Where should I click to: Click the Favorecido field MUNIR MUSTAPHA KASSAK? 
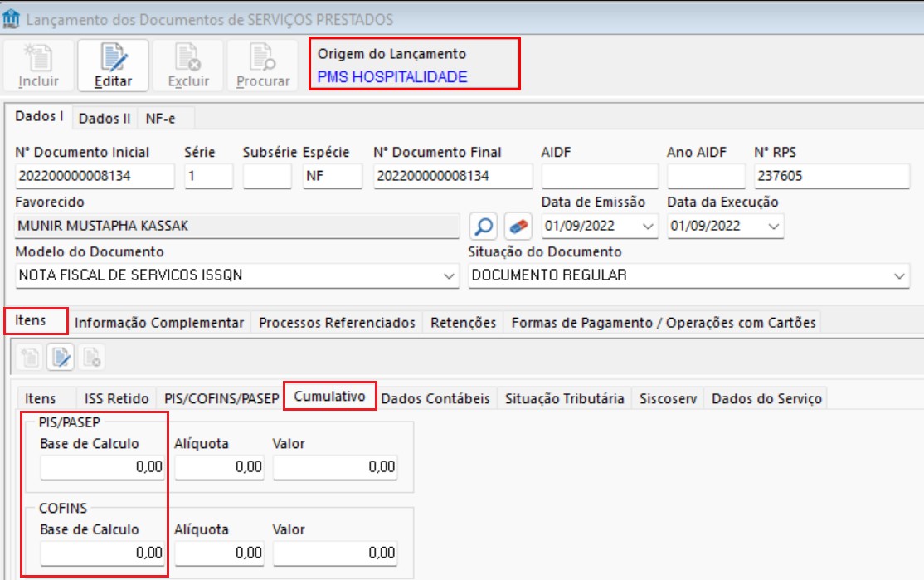[x=237, y=226]
